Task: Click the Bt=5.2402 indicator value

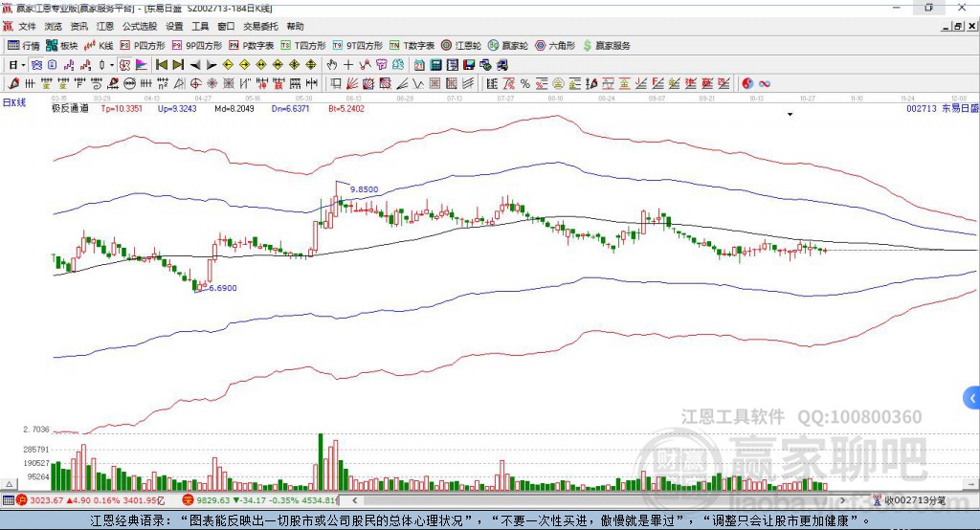Action: pos(346,108)
